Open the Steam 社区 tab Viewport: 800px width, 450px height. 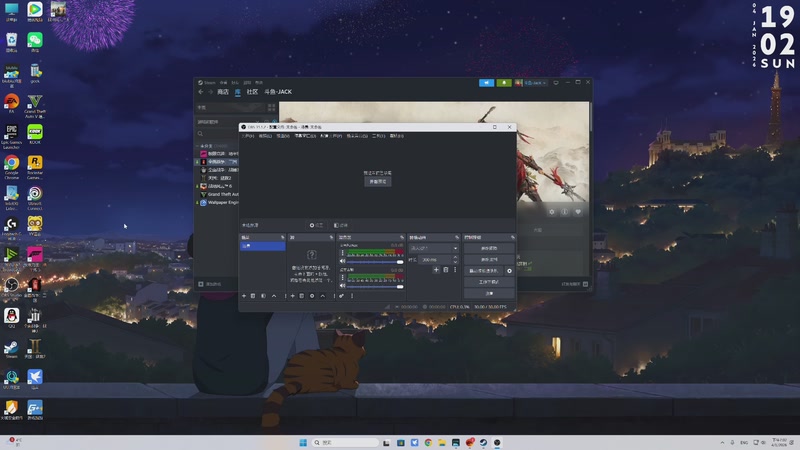(252, 92)
